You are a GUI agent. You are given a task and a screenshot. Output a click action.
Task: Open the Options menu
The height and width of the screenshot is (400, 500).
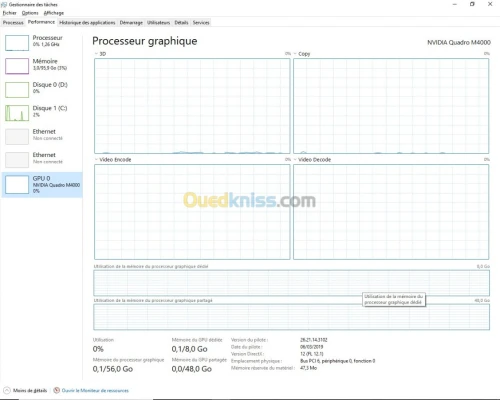(30, 13)
